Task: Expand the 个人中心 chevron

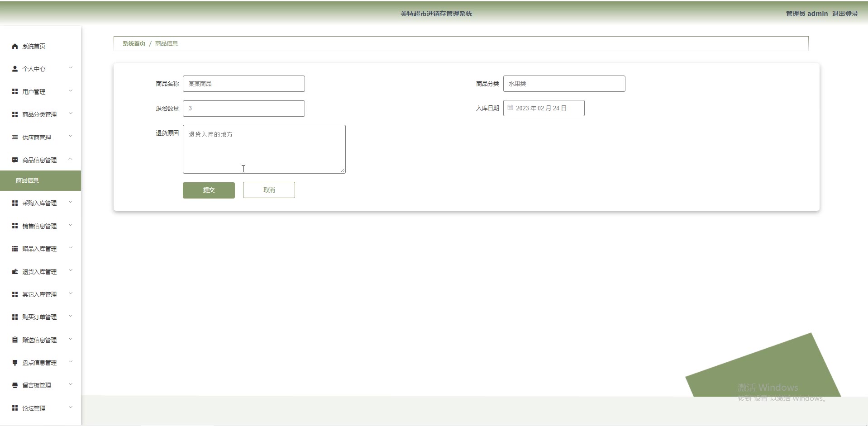Action: 71,68
